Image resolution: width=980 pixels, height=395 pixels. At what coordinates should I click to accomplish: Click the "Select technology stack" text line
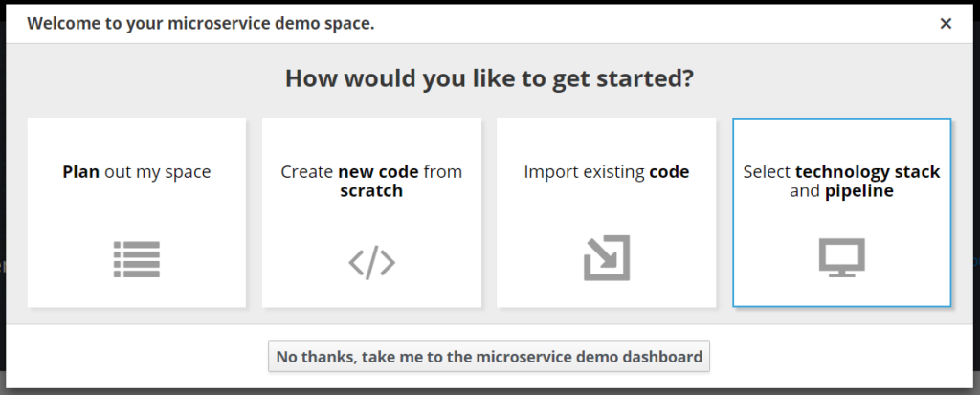coord(841,172)
